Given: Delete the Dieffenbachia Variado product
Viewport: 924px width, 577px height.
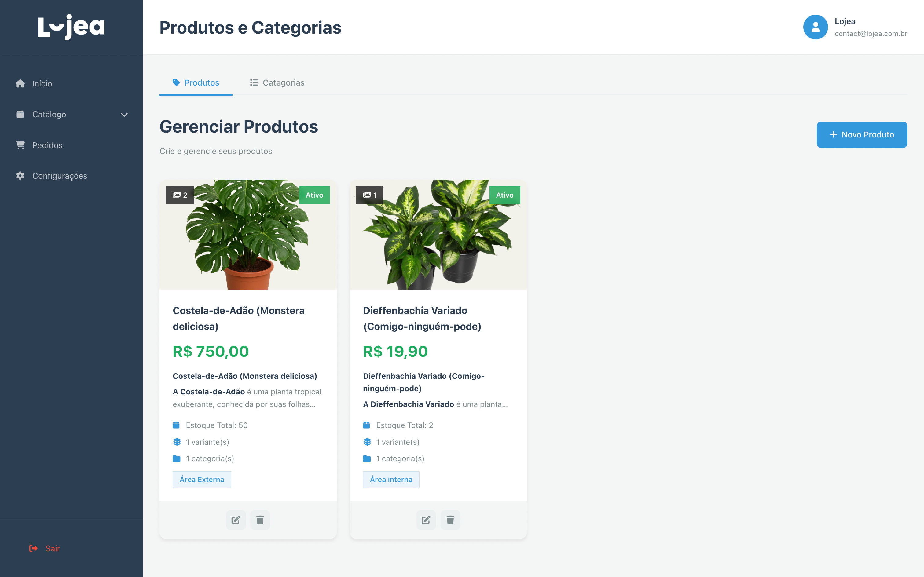Looking at the screenshot, I should click(450, 520).
